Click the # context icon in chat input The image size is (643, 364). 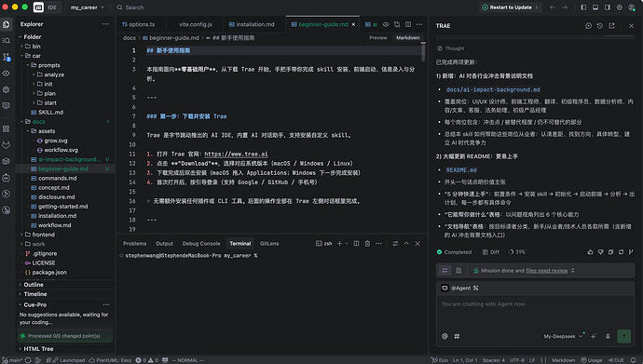[x=457, y=336]
